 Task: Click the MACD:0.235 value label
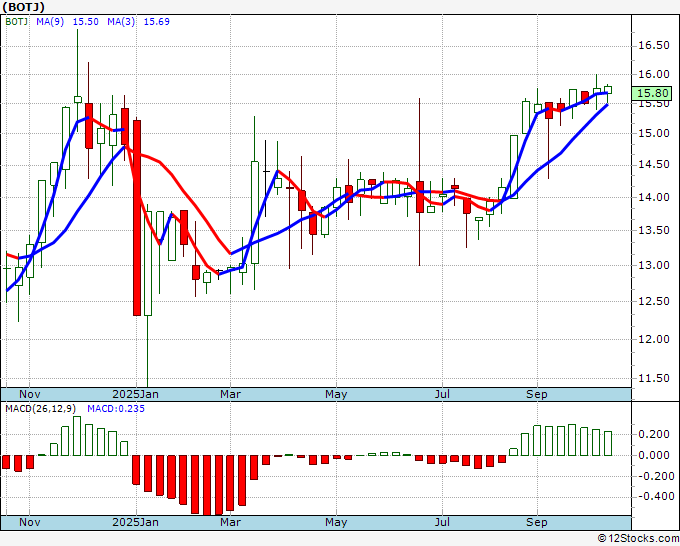point(116,409)
